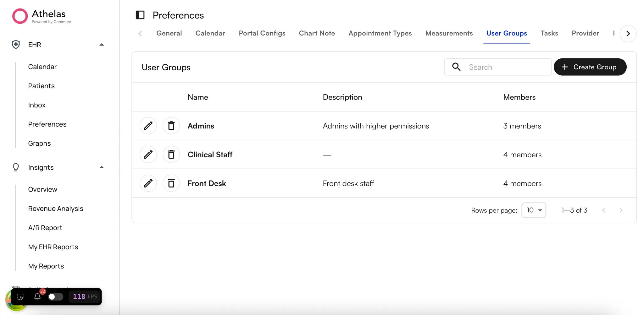This screenshot has height=315, width=644.
Task: Click the Insights lightbulb icon
Action: [x=16, y=167]
